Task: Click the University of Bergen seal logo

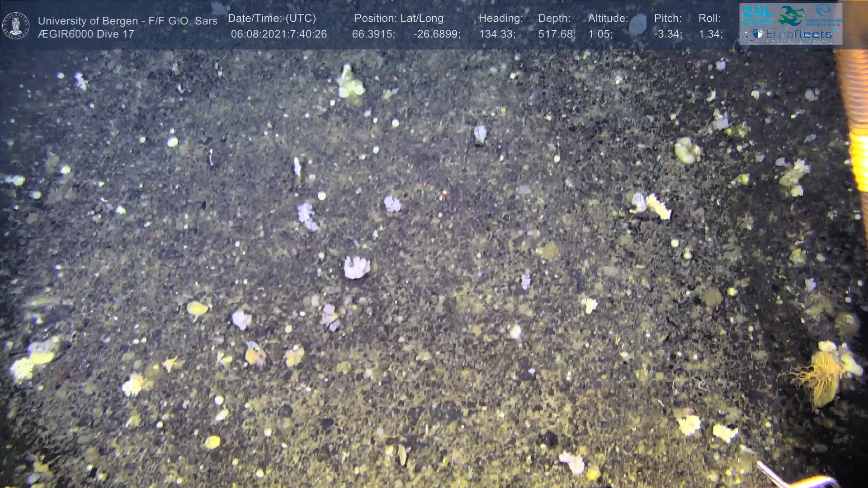Action: point(16,26)
